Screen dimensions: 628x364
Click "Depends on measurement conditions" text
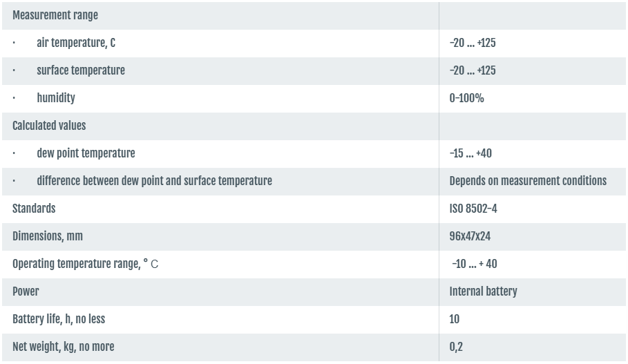click(x=528, y=181)
